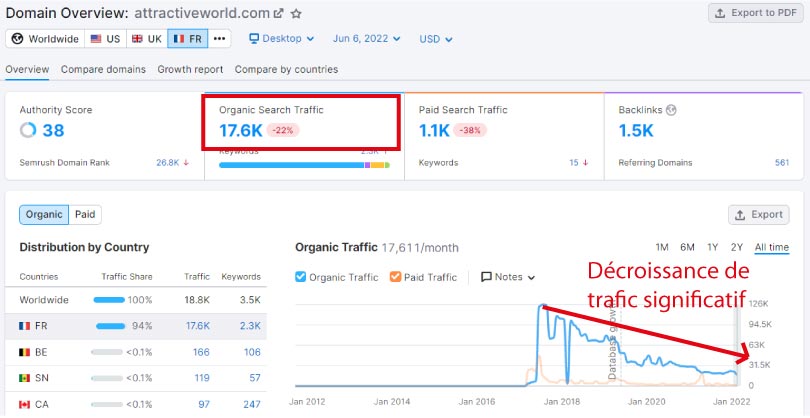Click Traffic Share column header
Image resolution: width=810 pixels, height=418 pixels.
pyautogui.click(x=127, y=277)
